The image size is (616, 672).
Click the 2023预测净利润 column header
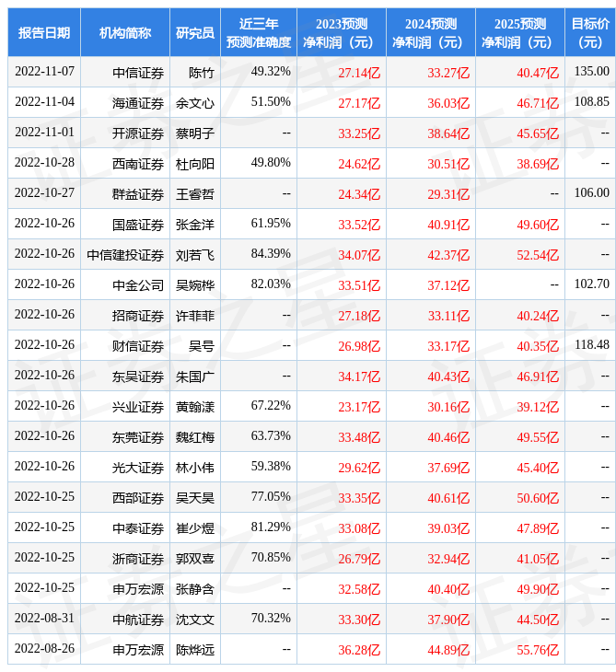pyautogui.click(x=342, y=32)
